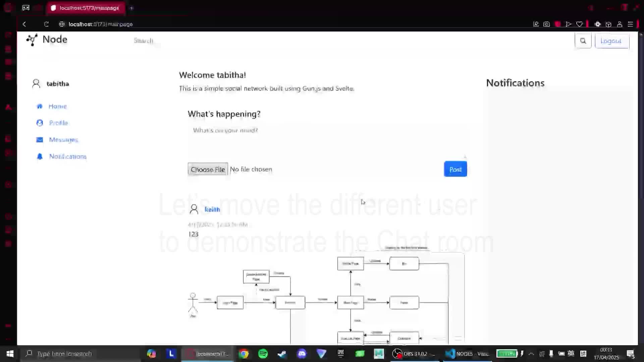Open Discord from the taskbar
The height and width of the screenshot is (362, 644).
click(302, 354)
